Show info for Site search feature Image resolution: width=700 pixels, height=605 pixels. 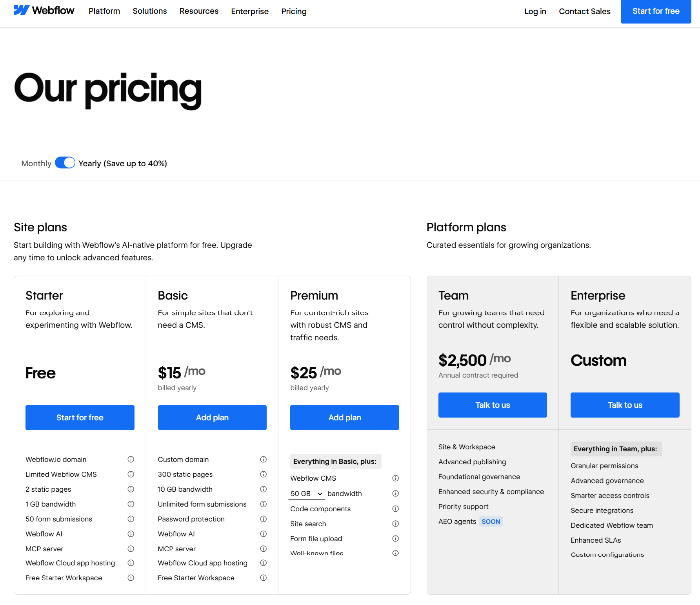396,523
